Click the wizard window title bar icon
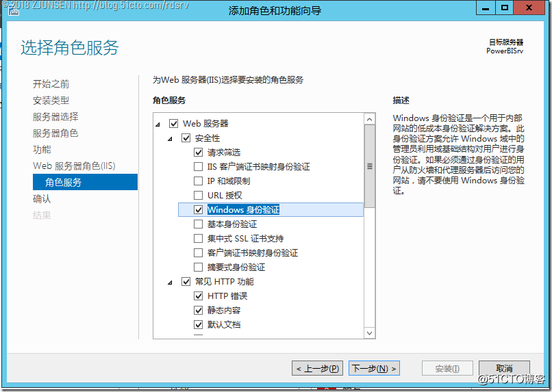Screen dimensions: 552x392 tap(14, 12)
